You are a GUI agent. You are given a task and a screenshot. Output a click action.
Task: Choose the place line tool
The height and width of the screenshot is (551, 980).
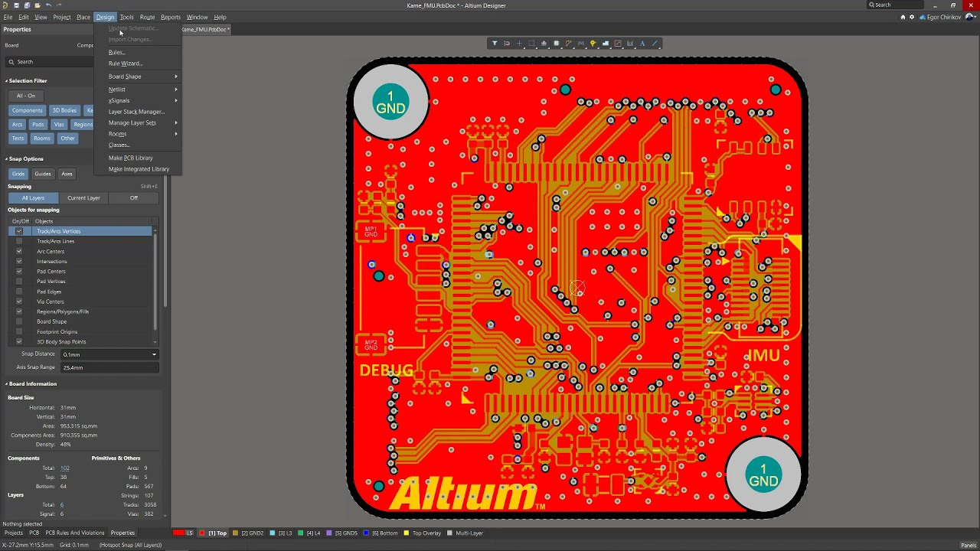[x=655, y=44]
